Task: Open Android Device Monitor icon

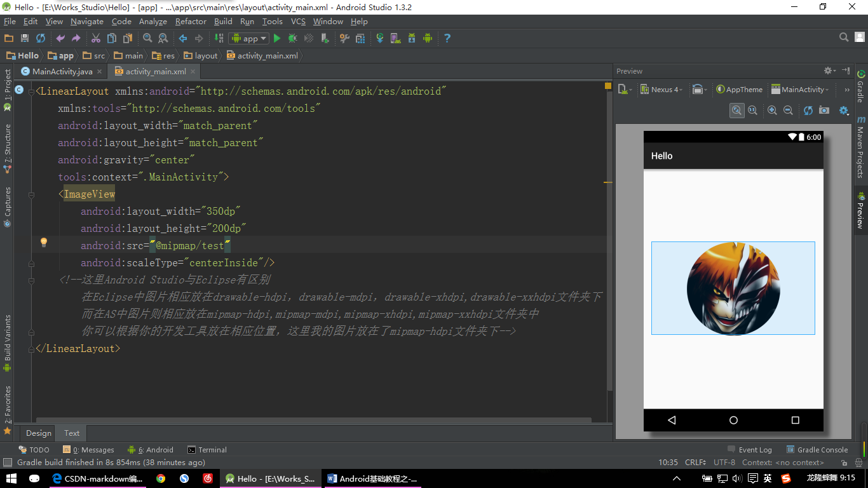Action: (428, 38)
